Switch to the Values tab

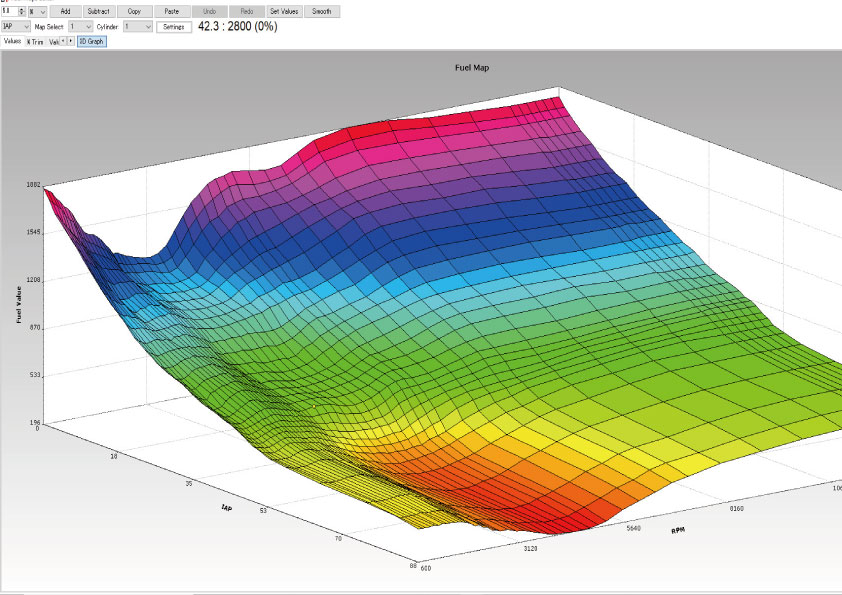click(x=12, y=42)
